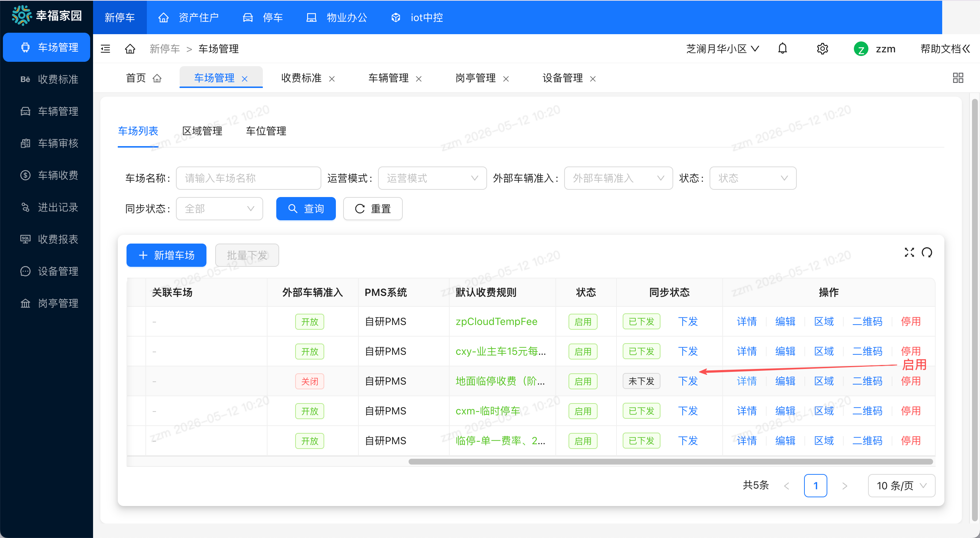Click the 批量下发 button
The width and height of the screenshot is (980, 538).
coord(247,255)
